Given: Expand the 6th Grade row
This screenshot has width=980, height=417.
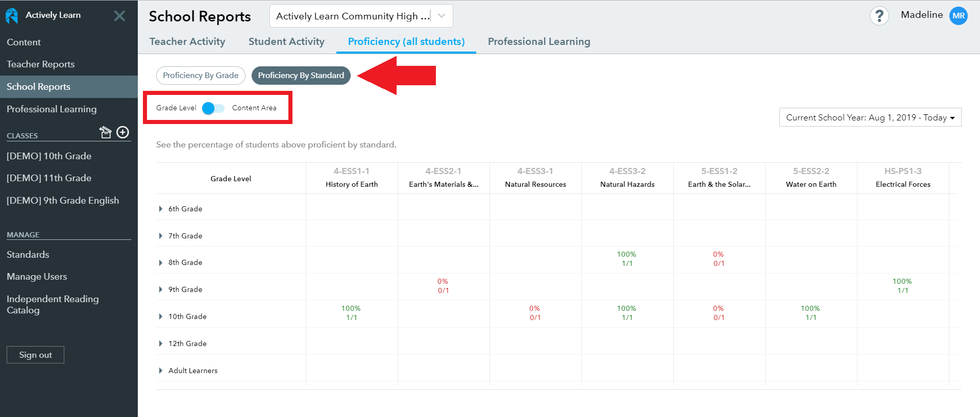Looking at the screenshot, I should (x=160, y=209).
